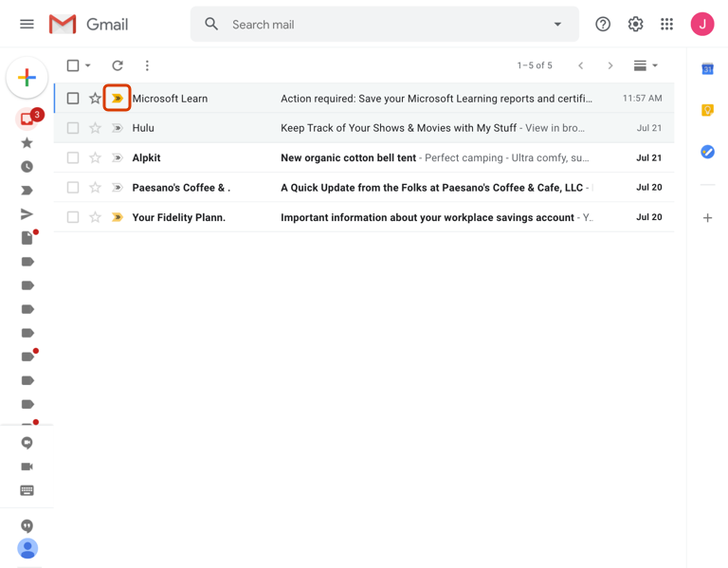Open Settings gear icon
The width and height of the screenshot is (728, 568).
[635, 25]
